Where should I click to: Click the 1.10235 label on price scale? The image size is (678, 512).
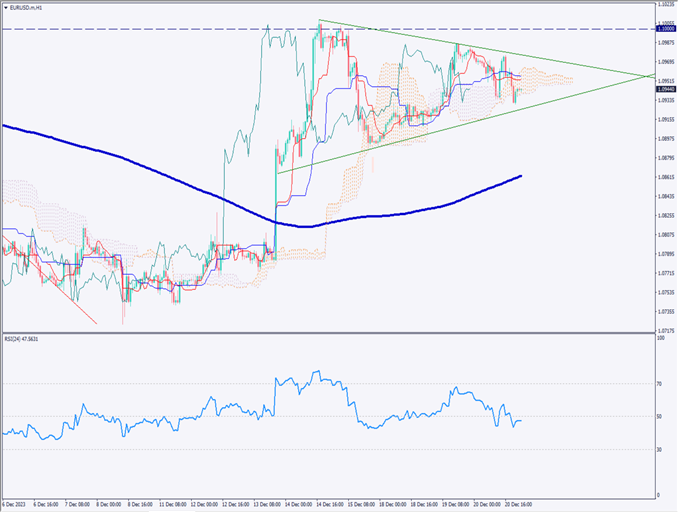[665, 6]
